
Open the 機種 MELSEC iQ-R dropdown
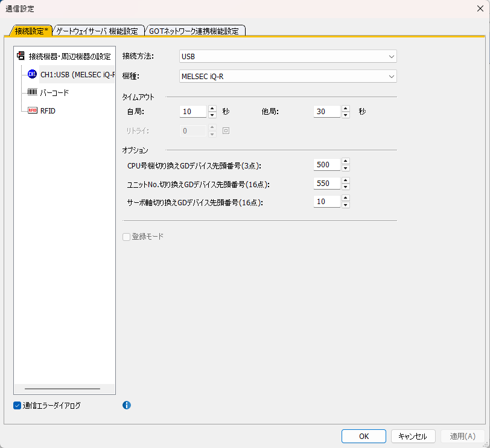click(x=288, y=76)
